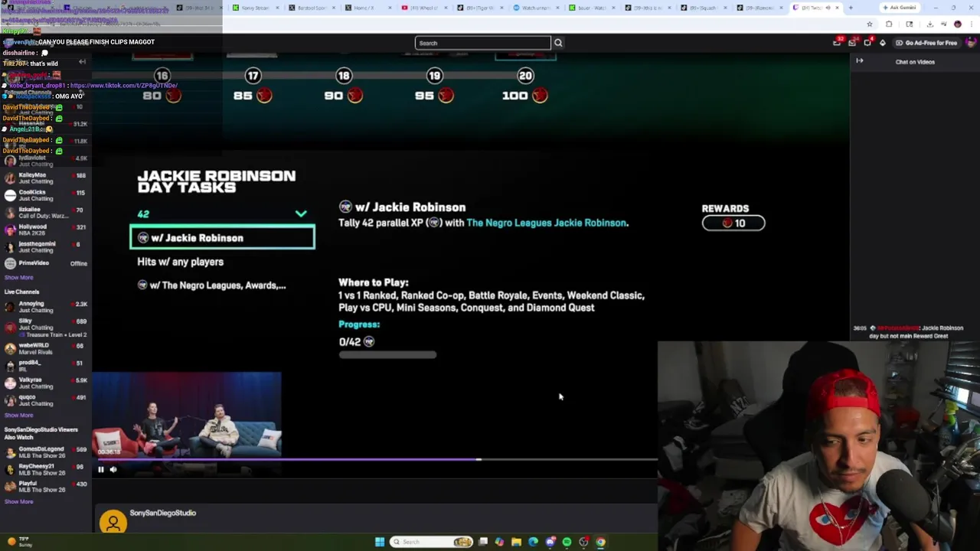Open Chat on Videos header
The width and height of the screenshot is (980, 551).
pyautogui.click(x=915, y=62)
